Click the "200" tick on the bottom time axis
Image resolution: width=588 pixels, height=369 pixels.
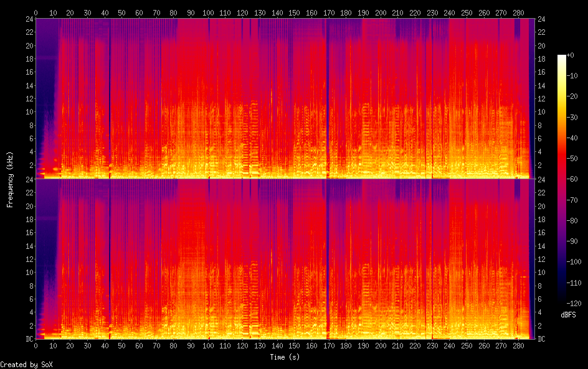tap(381, 346)
